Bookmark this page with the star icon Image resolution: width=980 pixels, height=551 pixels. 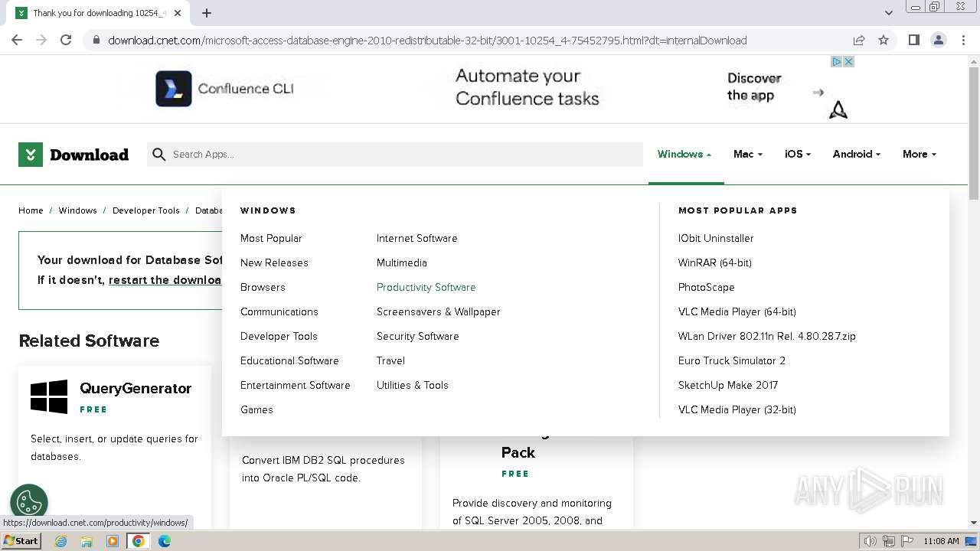(x=884, y=40)
